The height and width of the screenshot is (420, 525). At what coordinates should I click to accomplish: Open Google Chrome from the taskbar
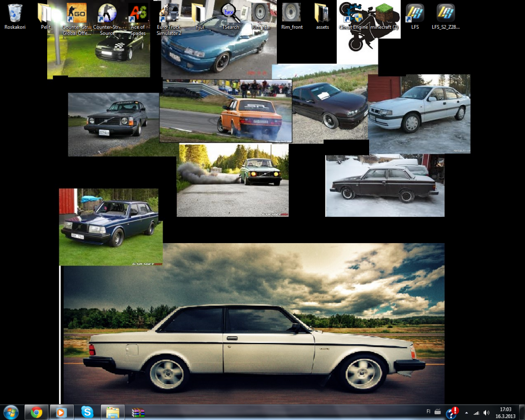pyautogui.click(x=36, y=412)
